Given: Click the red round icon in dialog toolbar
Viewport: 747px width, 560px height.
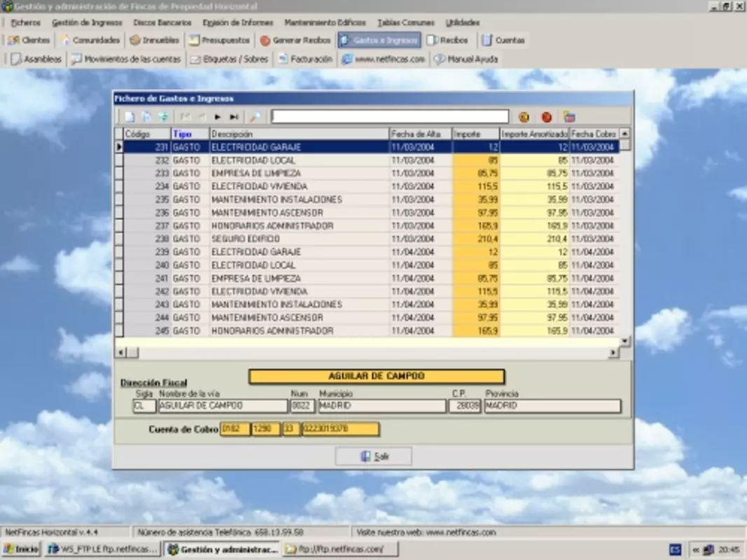Looking at the screenshot, I should pyautogui.click(x=547, y=117).
